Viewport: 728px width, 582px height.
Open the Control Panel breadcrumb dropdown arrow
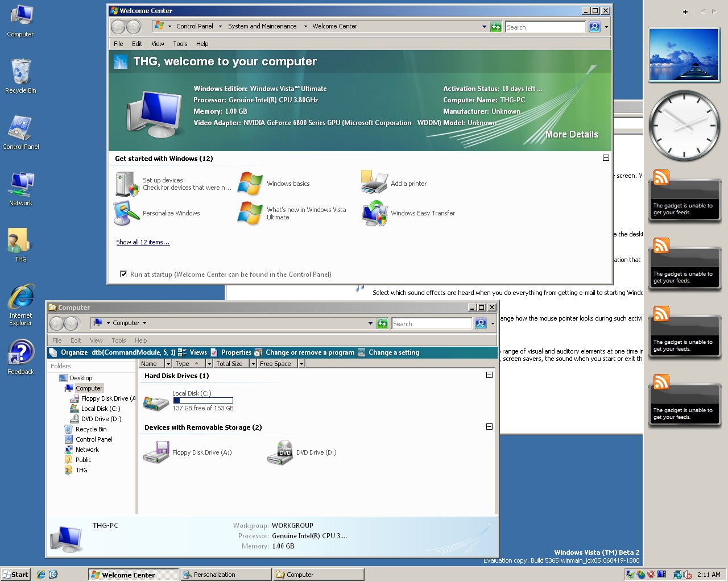click(x=221, y=26)
